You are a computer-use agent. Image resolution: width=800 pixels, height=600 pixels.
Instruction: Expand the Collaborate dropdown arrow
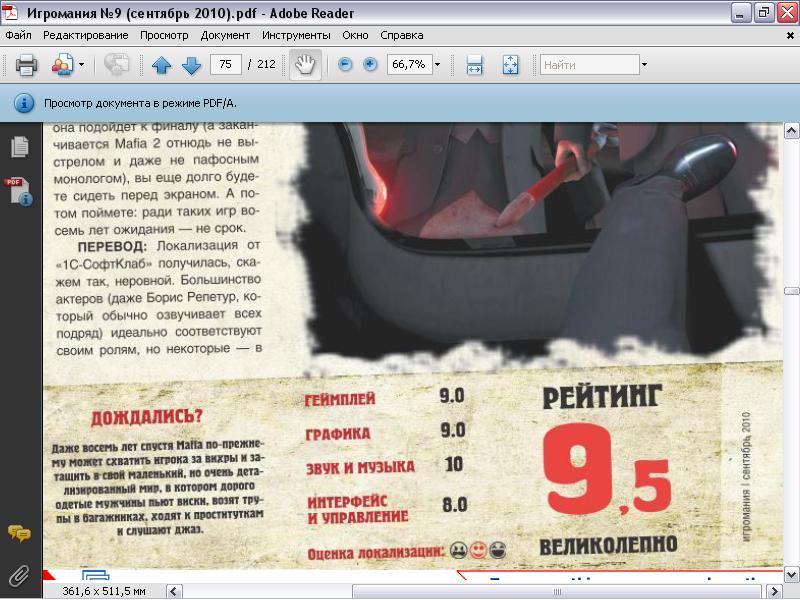click(82, 65)
